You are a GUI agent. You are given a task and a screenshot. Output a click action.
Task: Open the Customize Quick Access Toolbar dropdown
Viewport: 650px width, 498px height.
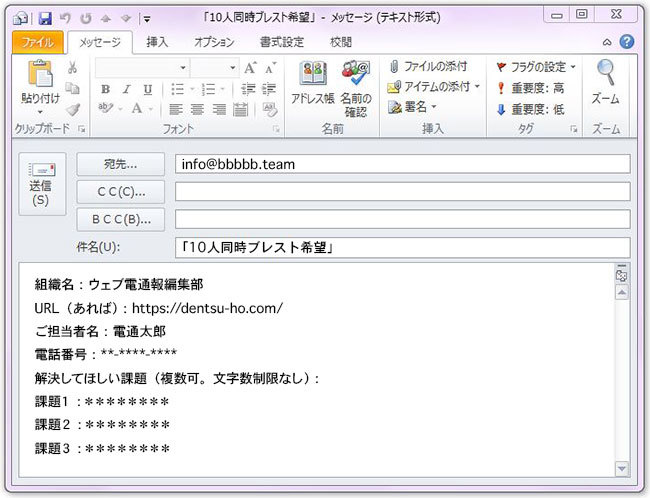pyautogui.click(x=147, y=19)
